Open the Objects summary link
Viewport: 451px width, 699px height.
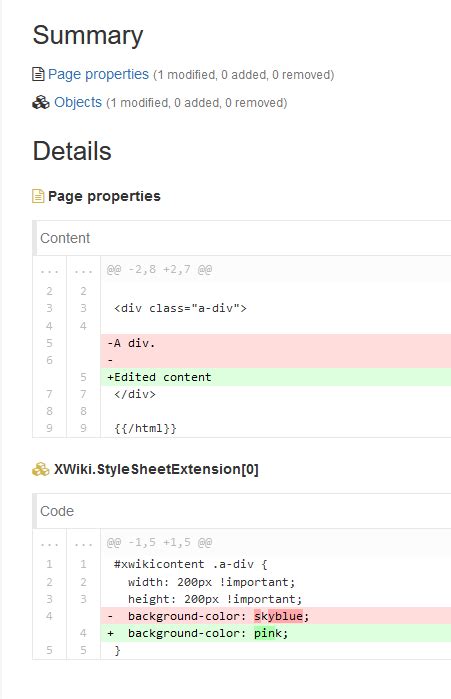(x=78, y=102)
